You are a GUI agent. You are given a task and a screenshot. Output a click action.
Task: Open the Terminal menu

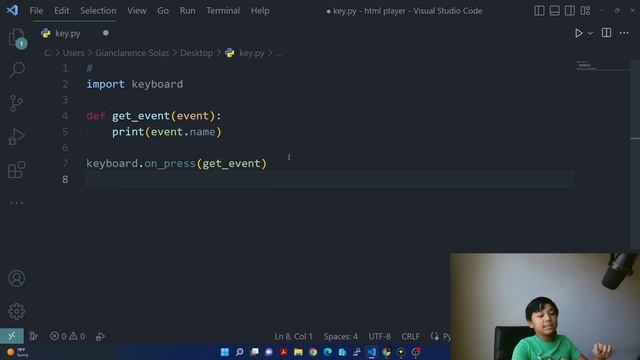click(223, 11)
